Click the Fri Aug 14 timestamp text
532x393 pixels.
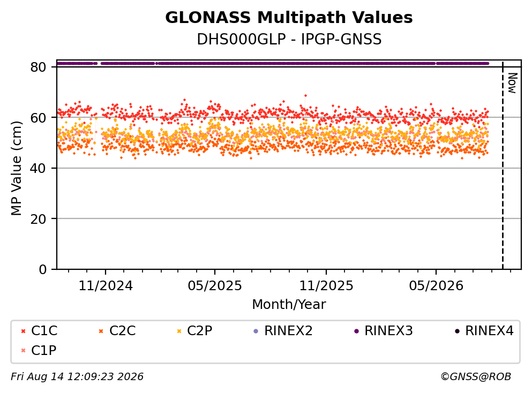pos(77,376)
